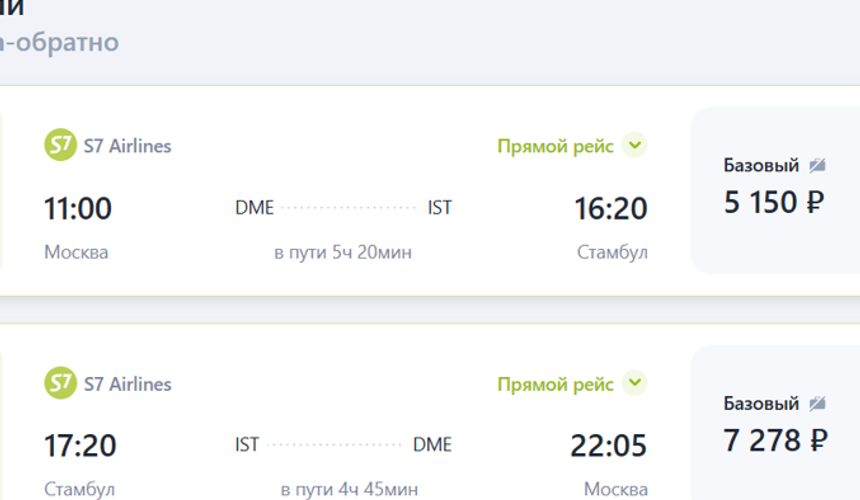Click the no-baggage icon beside the 7 278 ₽ fare
The image size is (860, 500).
pyautogui.click(x=817, y=403)
